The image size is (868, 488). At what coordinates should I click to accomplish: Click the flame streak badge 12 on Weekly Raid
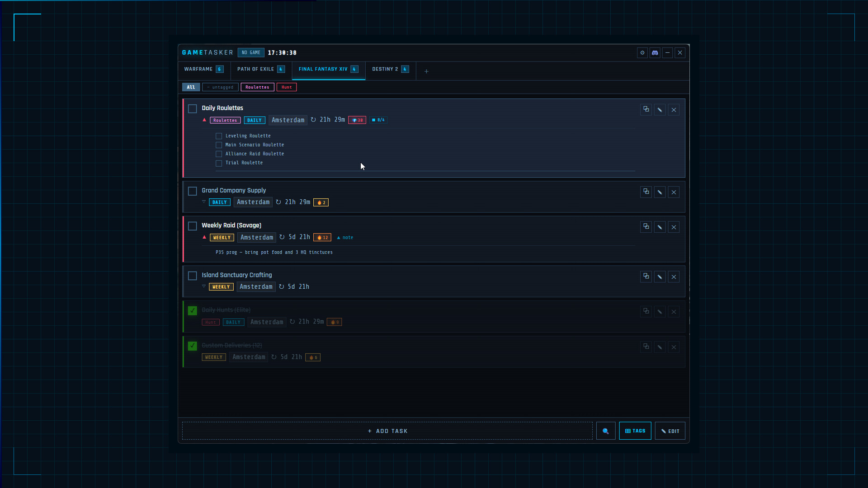coord(322,238)
